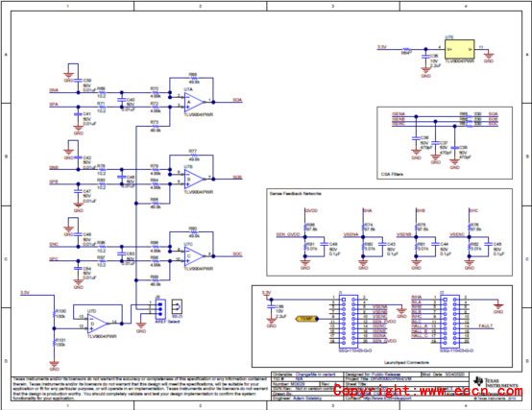
Task: Select the Sense Feedback Networks title text
Action: [295, 193]
